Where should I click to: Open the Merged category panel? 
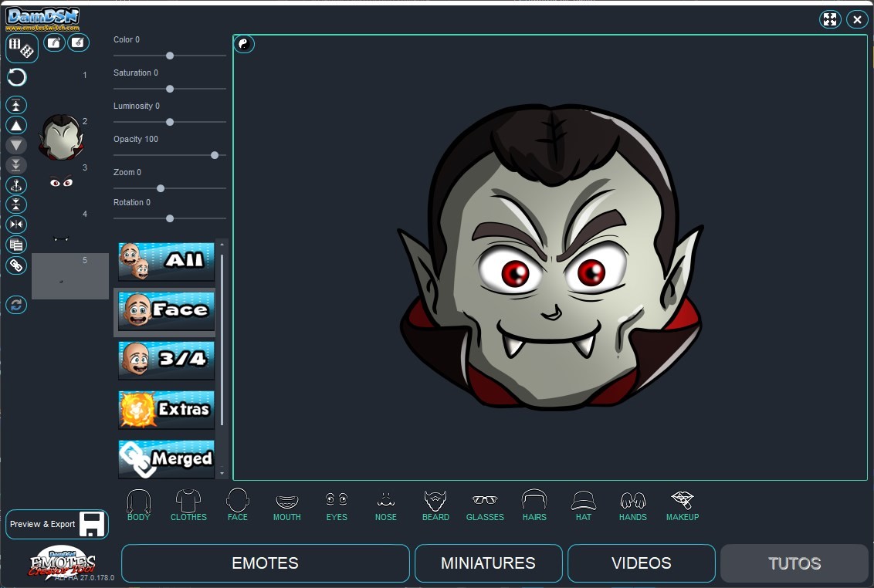[165, 458]
